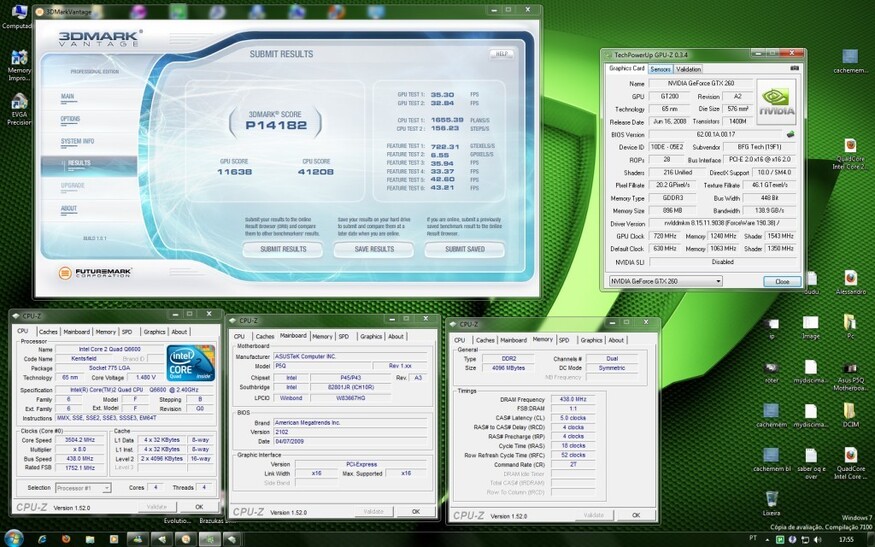The width and height of the screenshot is (875, 547).
Task: Click the Specification field in CPU-Z
Action: (x=134, y=390)
